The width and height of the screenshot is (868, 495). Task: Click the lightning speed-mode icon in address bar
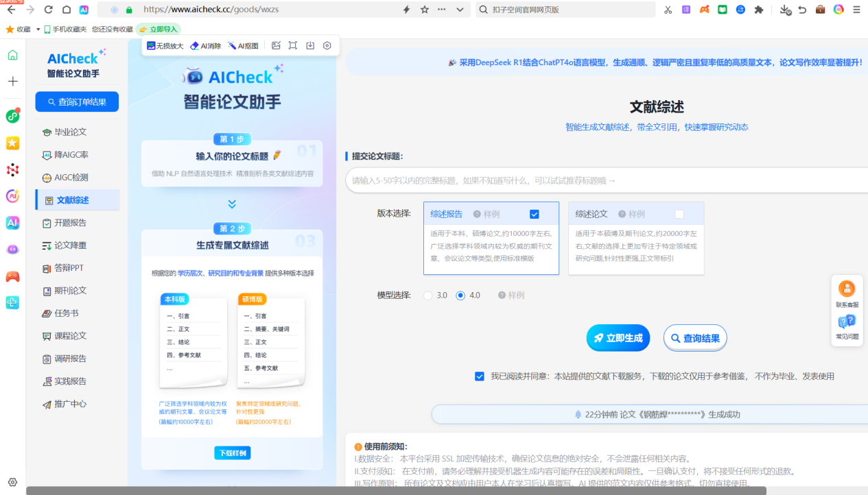(406, 10)
